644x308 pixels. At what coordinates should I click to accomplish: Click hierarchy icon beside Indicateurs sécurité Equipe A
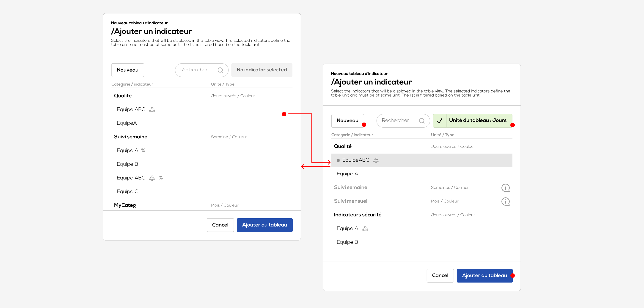[365, 229]
